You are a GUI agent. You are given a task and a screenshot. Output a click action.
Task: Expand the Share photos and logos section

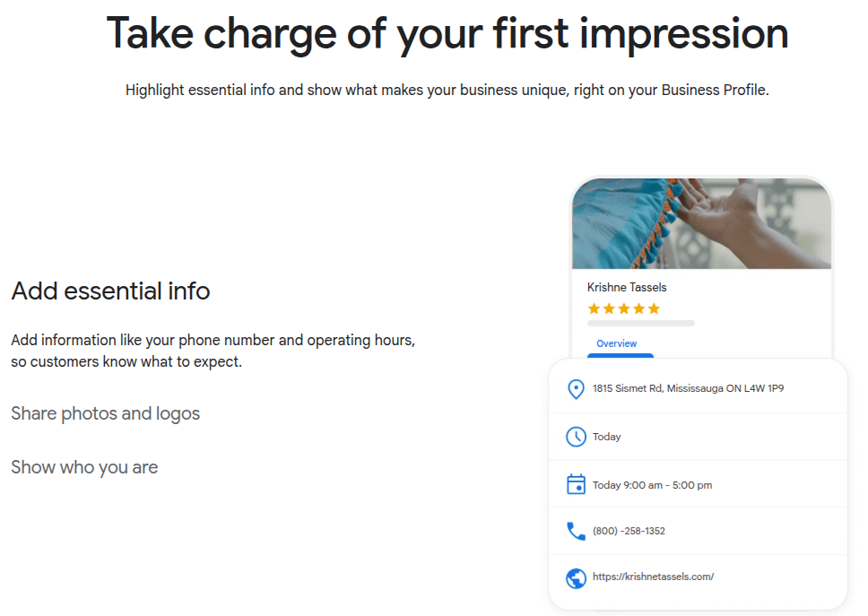pos(105,413)
